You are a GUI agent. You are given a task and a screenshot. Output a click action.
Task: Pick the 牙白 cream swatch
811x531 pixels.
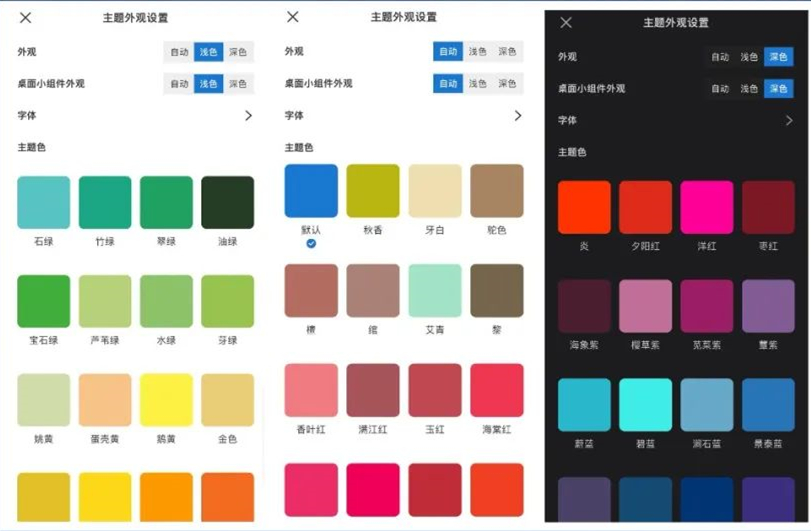pyautogui.click(x=435, y=191)
